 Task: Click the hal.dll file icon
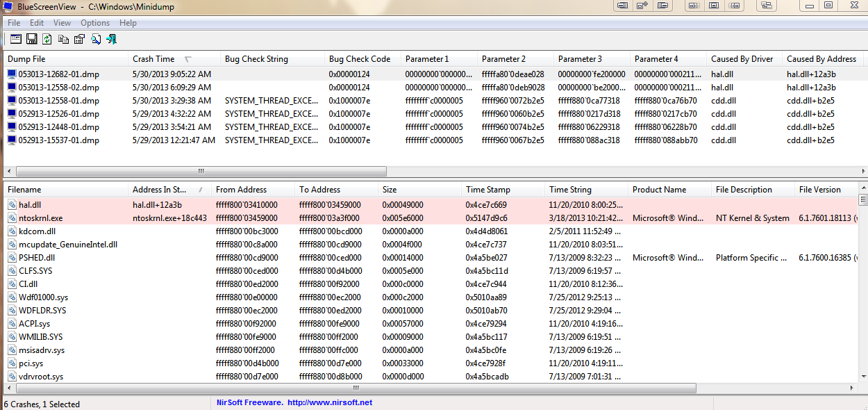pos(12,205)
